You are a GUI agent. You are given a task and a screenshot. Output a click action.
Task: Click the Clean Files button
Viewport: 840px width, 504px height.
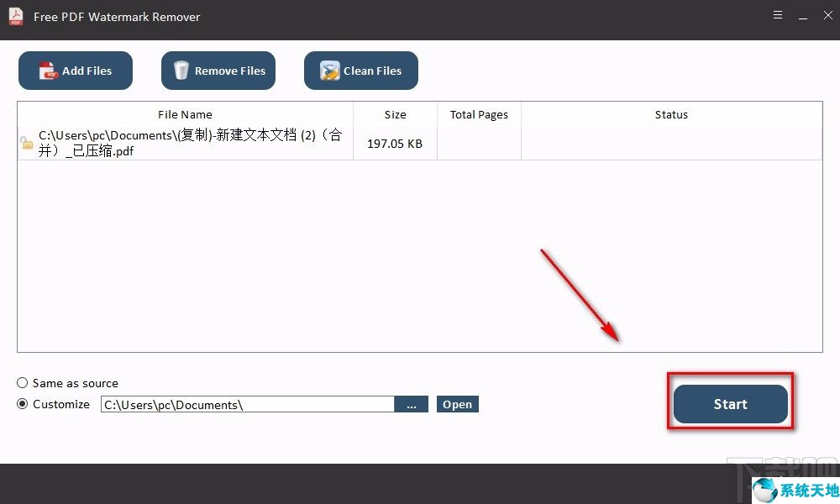click(361, 71)
